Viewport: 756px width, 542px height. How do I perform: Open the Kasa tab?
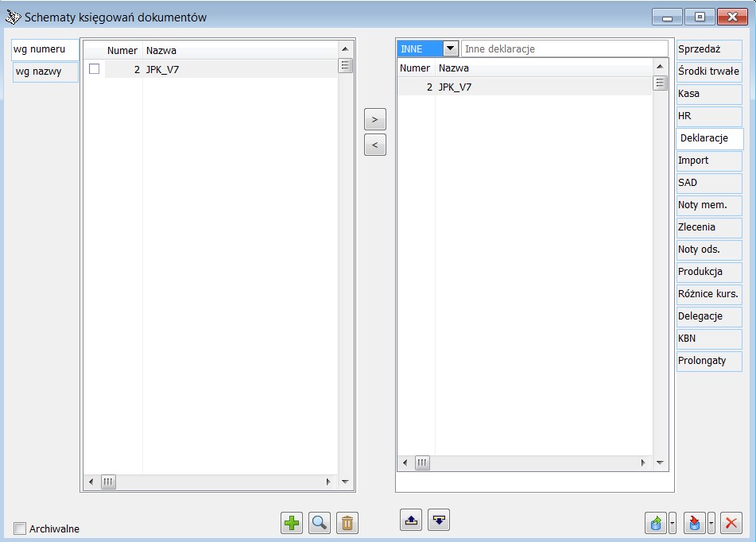coord(709,94)
